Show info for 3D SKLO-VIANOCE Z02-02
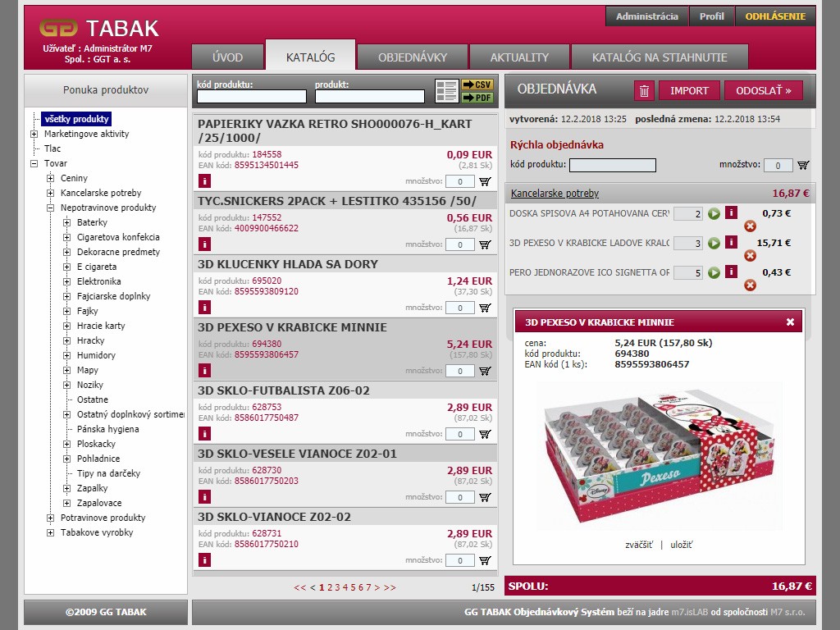 [204, 560]
